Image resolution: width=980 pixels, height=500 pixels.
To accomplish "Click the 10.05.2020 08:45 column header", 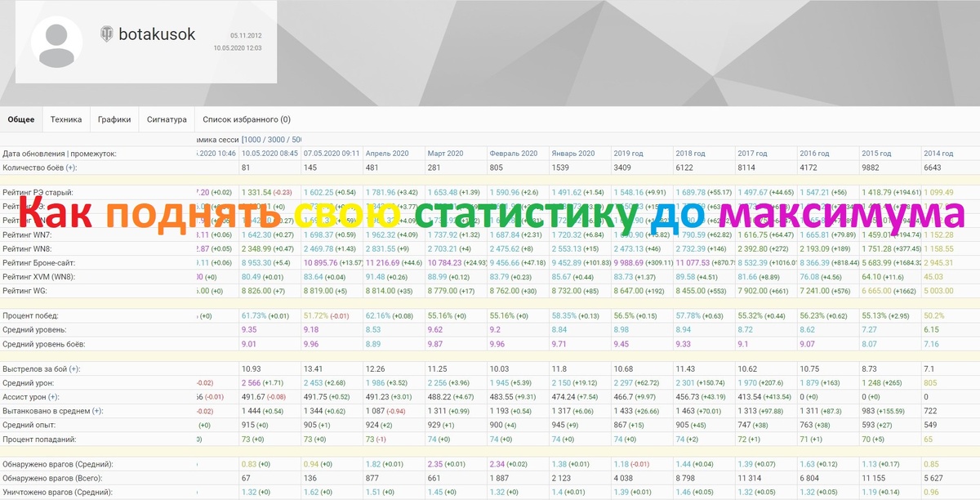I will tap(269, 154).
